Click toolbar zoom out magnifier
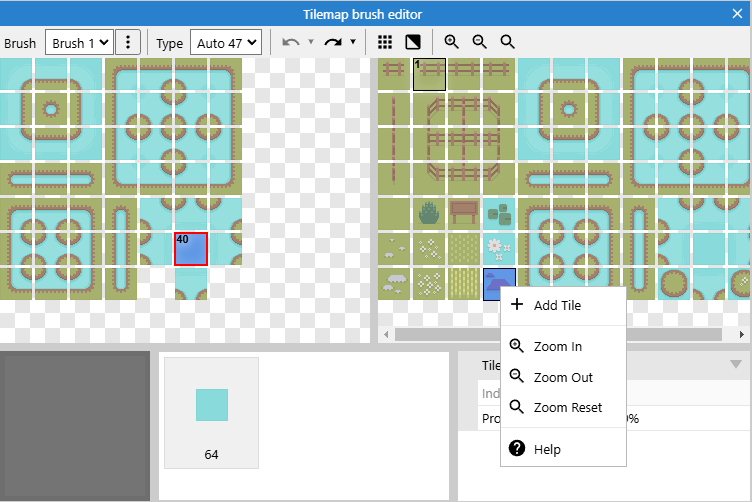The image size is (752, 502). 480,42
